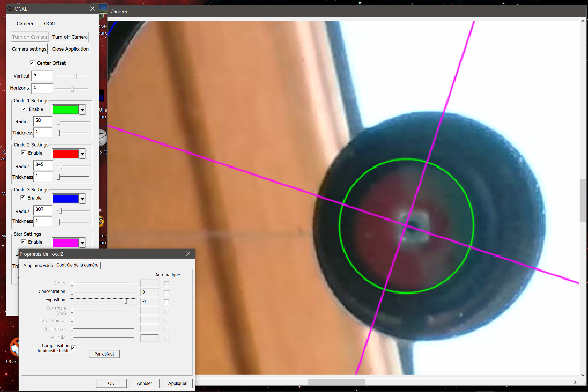The image size is (588, 392).
Task: Toggle the Center Offset checkbox
Action: (x=32, y=63)
